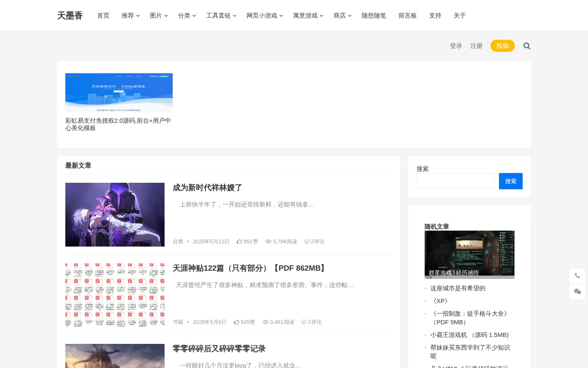Open the 随想随笔 menu item
588x368 pixels.
(374, 16)
